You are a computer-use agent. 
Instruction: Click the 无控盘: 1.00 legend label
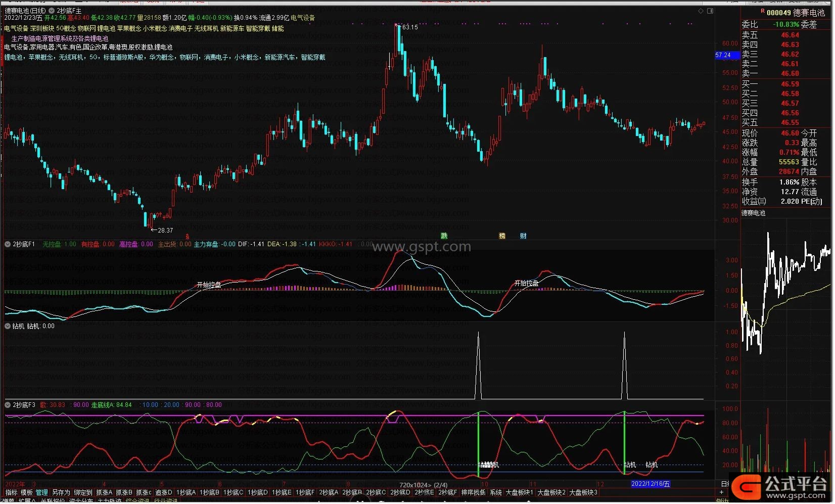click(60, 244)
